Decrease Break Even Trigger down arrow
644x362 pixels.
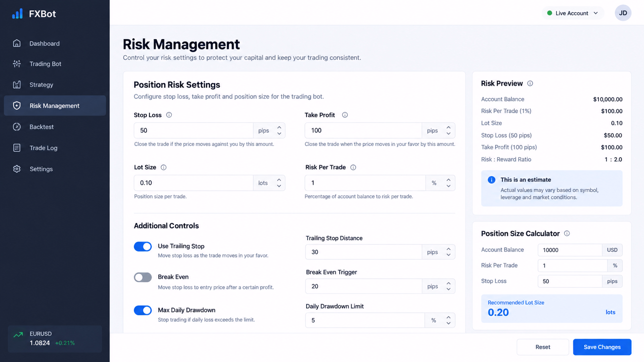pos(449,289)
